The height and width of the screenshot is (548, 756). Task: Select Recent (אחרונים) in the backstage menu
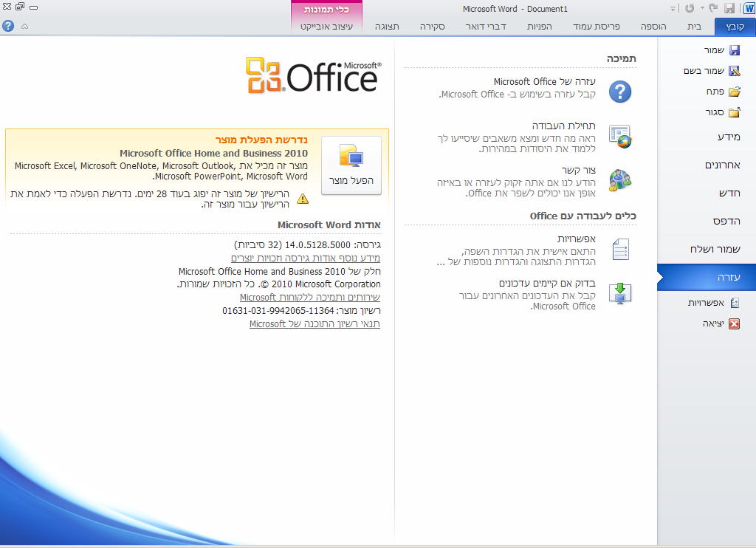point(723,165)
